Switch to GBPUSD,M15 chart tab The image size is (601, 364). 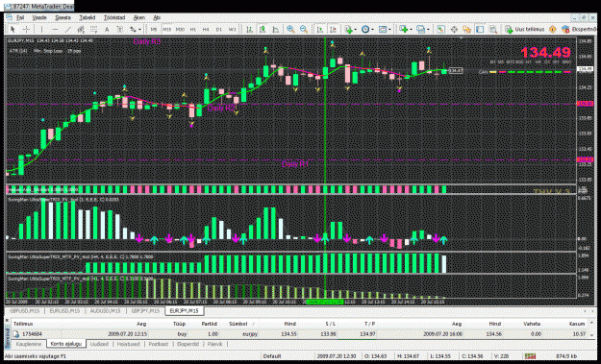pos(25,311)
